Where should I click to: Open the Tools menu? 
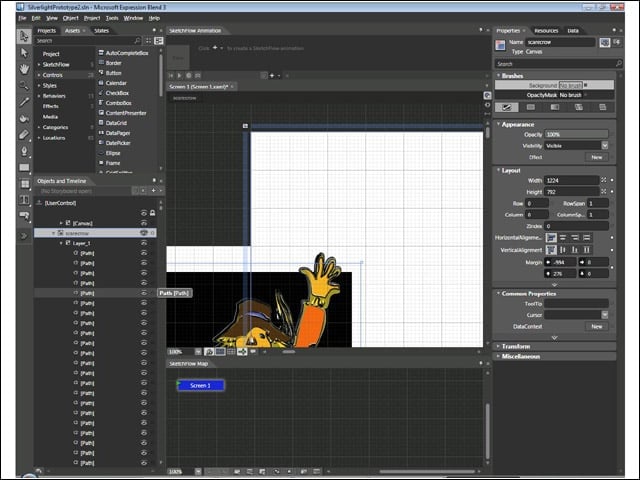112,18
